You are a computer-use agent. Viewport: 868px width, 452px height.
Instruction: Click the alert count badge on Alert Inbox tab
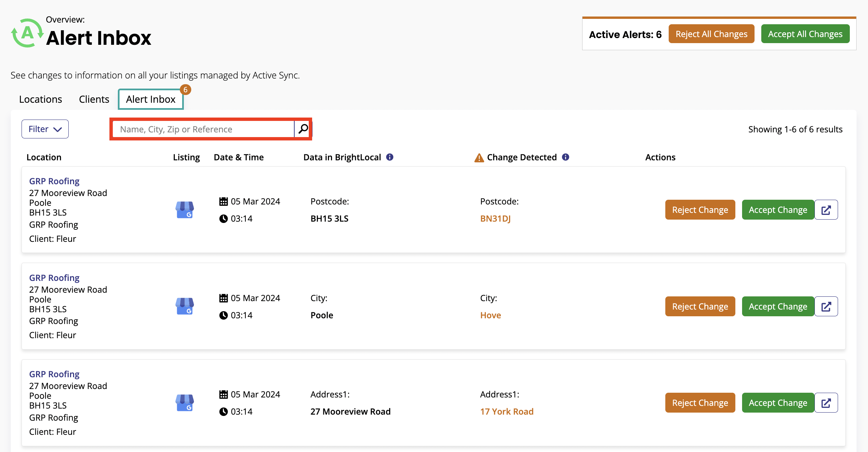tap(186, 90)
